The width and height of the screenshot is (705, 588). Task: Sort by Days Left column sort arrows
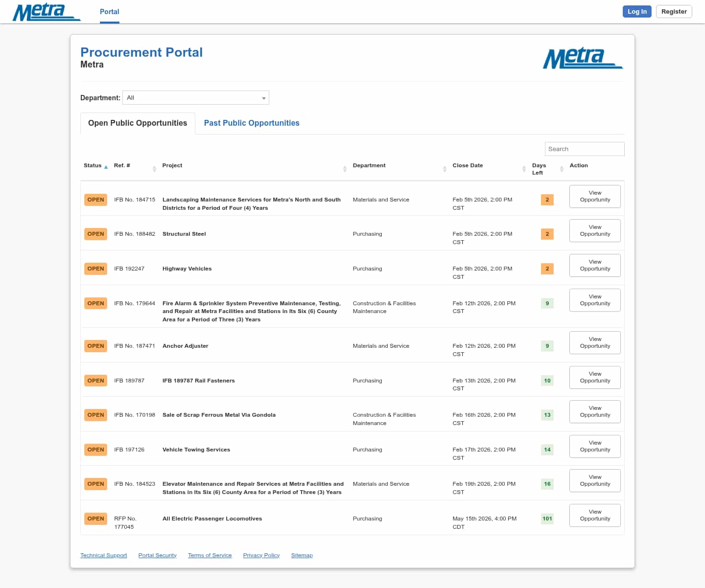562,169
